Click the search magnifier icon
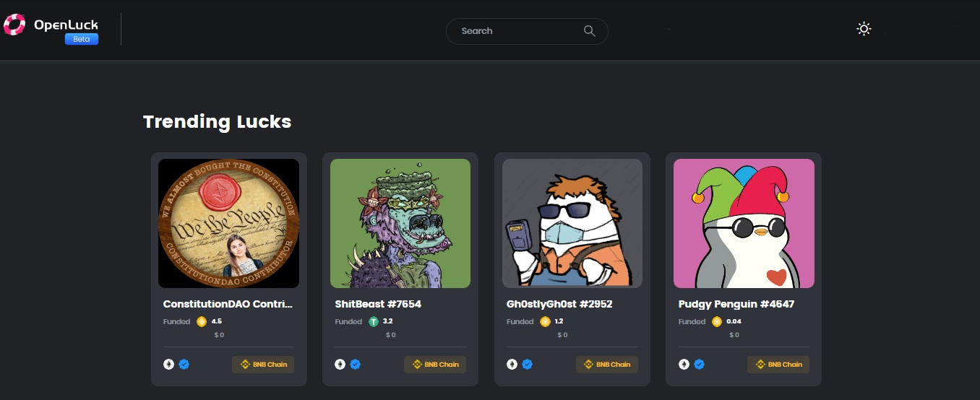The image size is (980, 400). tap(589, 31)
